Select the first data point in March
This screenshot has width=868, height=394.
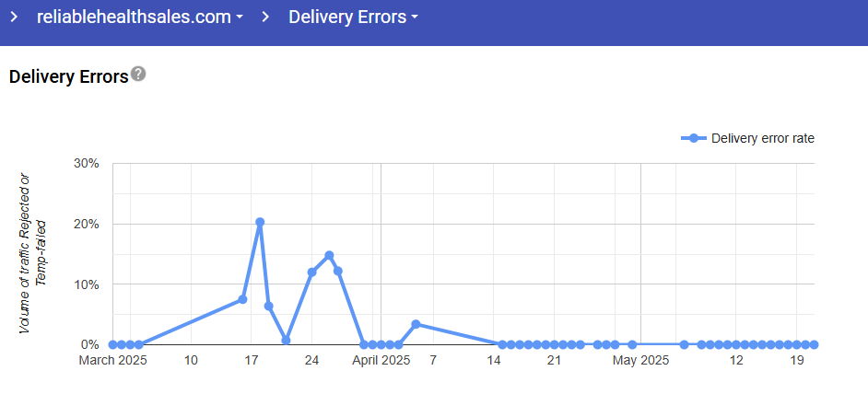[x=112, y=344]
